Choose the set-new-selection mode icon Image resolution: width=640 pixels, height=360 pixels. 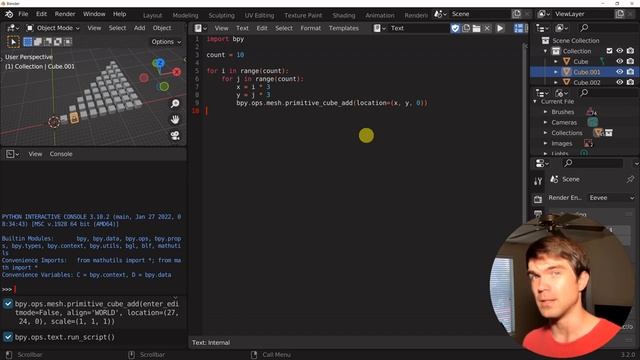coord(28,42)
